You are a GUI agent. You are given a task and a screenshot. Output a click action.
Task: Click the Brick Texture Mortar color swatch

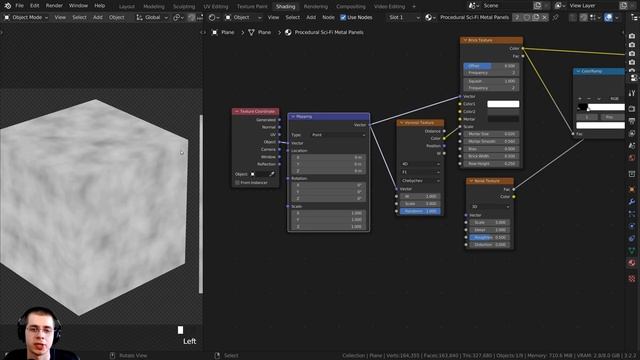pos(503,119)
